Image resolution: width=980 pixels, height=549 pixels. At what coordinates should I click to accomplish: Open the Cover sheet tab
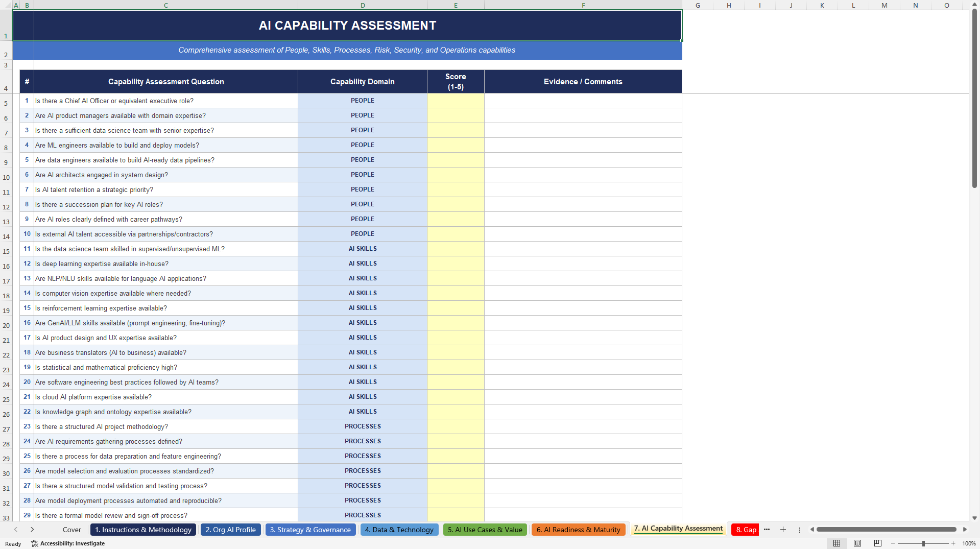click(x=71, y=530)
